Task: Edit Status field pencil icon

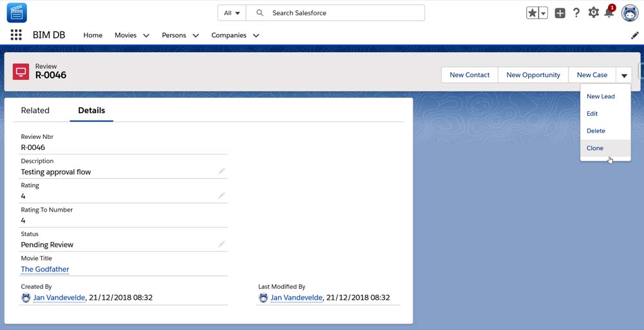Action: [222, 244]
